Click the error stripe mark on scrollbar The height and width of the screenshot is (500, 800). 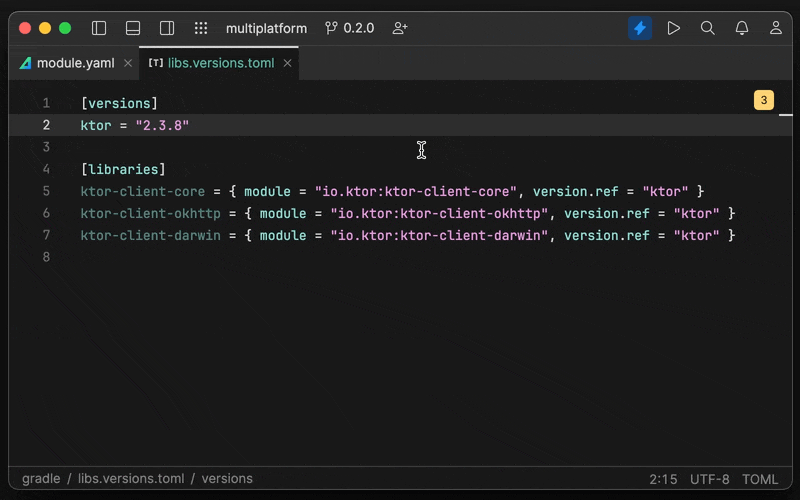(x=786, y=115)
